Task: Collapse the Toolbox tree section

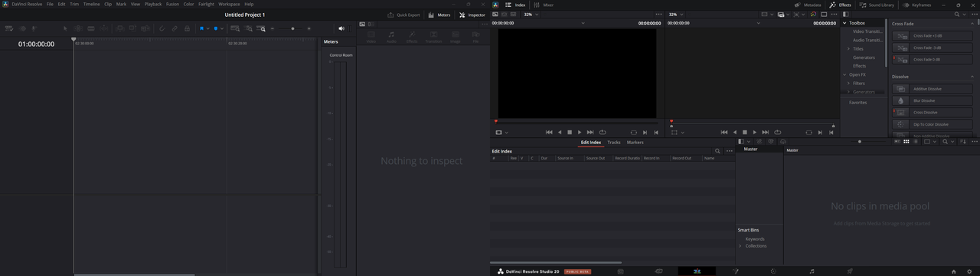Action: tap(844, 23)
